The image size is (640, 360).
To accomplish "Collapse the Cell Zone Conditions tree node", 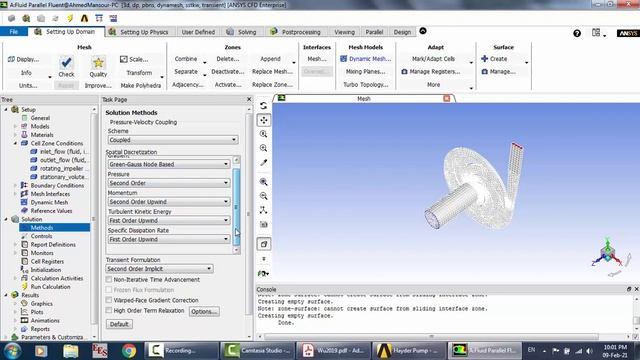I will pos(16,143).
